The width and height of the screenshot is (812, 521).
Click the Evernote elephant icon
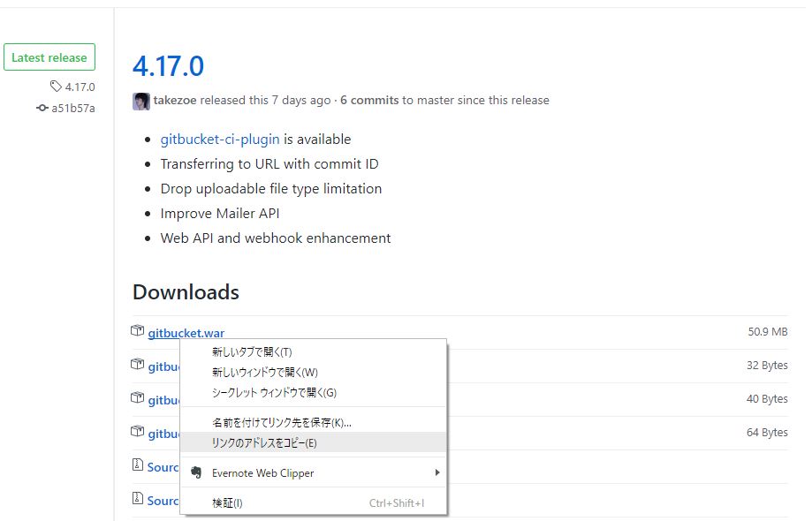196,472
